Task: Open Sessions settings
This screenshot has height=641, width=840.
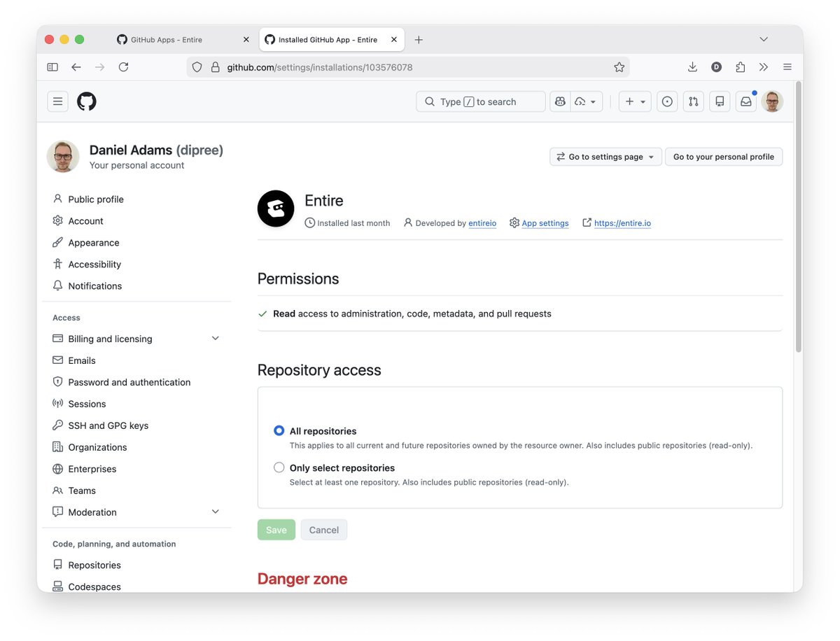Action: [x=87, y=404]
